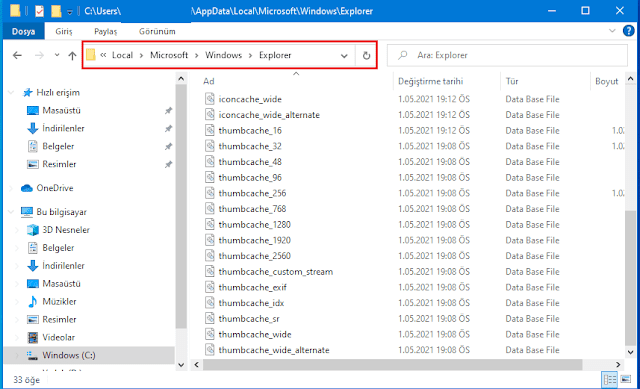The image size is (640, 389).
Task: Refresh the Explorer folder view
Action: coord(366,55)
